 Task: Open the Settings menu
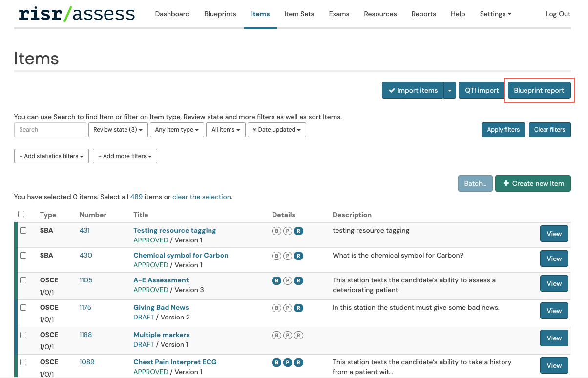click(495, 14)
